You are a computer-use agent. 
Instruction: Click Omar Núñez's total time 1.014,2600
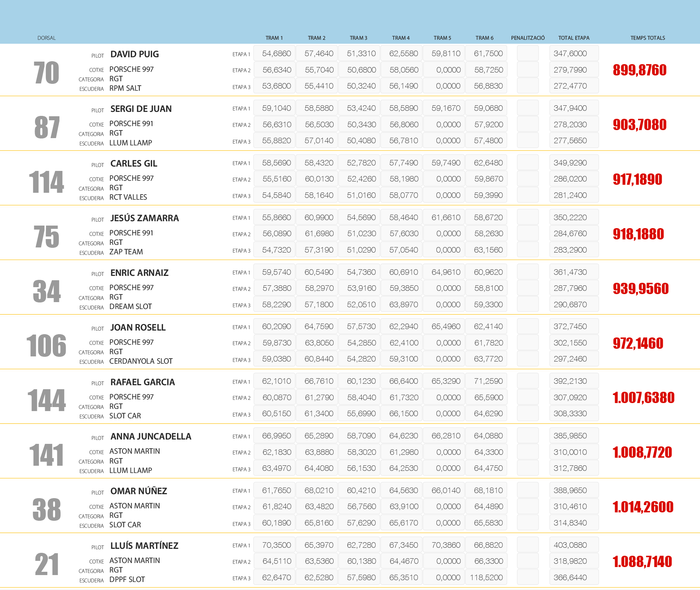(x=643, y=507)
